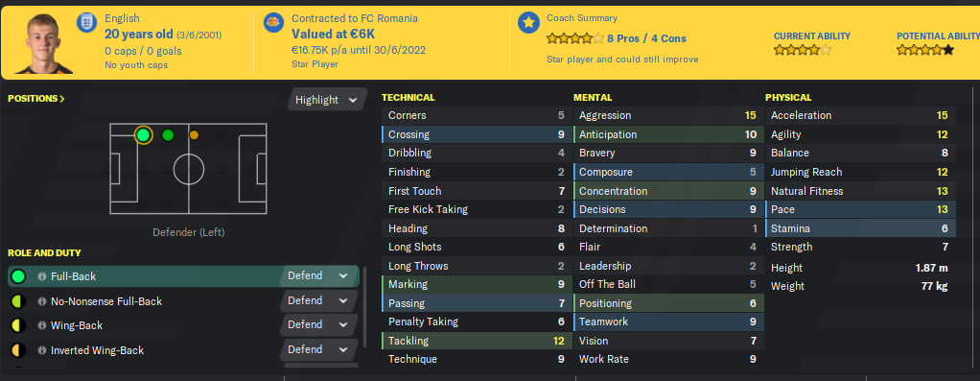Click the England nationality badge icon
The width and height of the screenshot is (980, 381).
pyautogui.click(x=87, y=22)
